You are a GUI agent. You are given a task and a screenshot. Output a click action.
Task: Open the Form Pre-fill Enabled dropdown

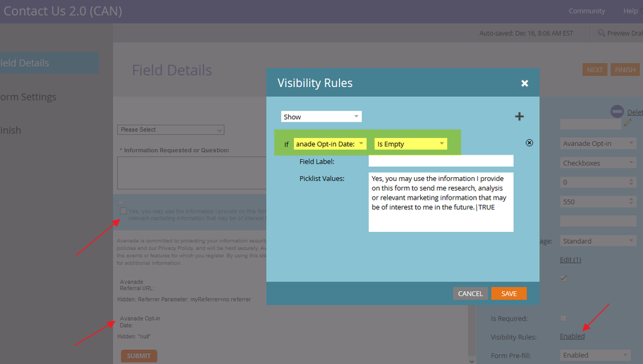(595, 356)
